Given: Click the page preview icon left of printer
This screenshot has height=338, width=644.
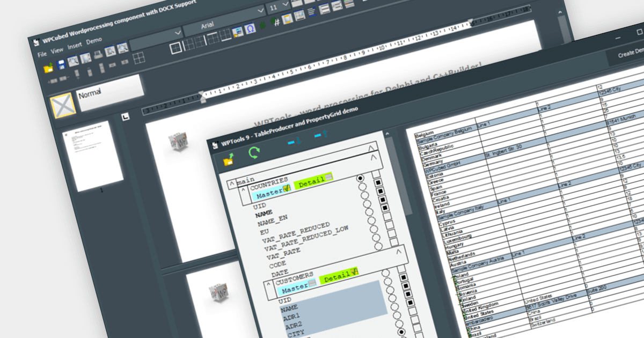Looking at the screenshot, I should [x=86, y=57].
